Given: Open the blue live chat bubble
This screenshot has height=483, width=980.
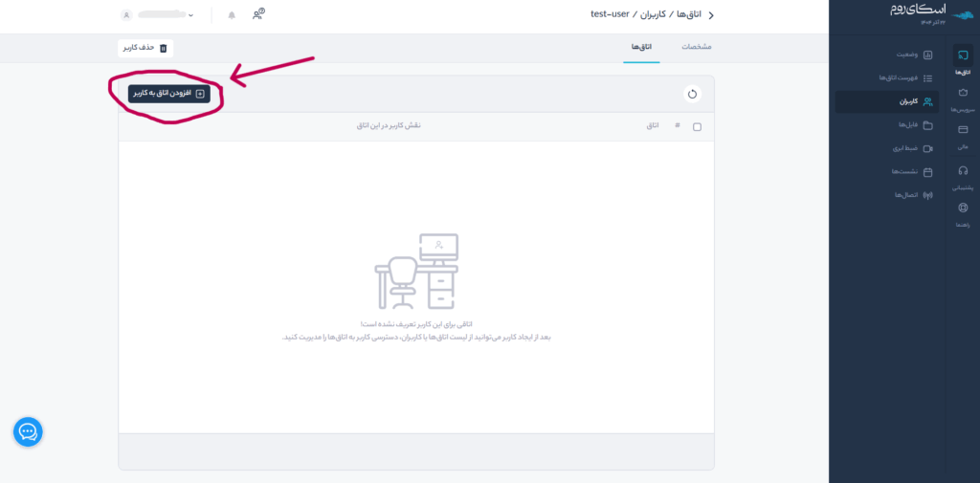Looking at the screenshot, I should (x=28, y=432).
